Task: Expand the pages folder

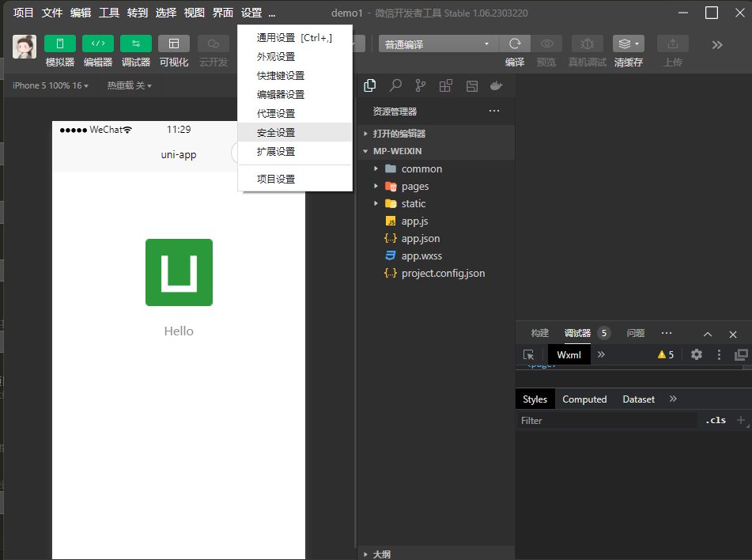Action: (x=436, y=186)
